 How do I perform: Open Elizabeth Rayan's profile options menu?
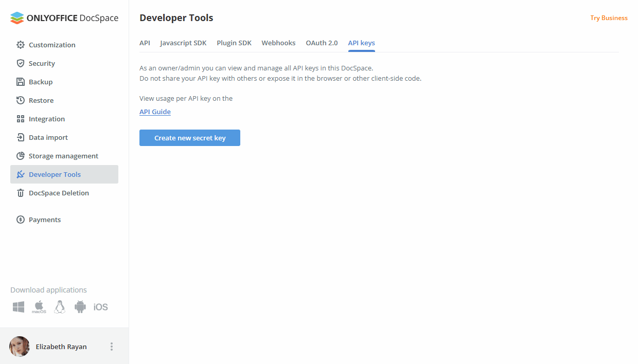coord(112,347)
